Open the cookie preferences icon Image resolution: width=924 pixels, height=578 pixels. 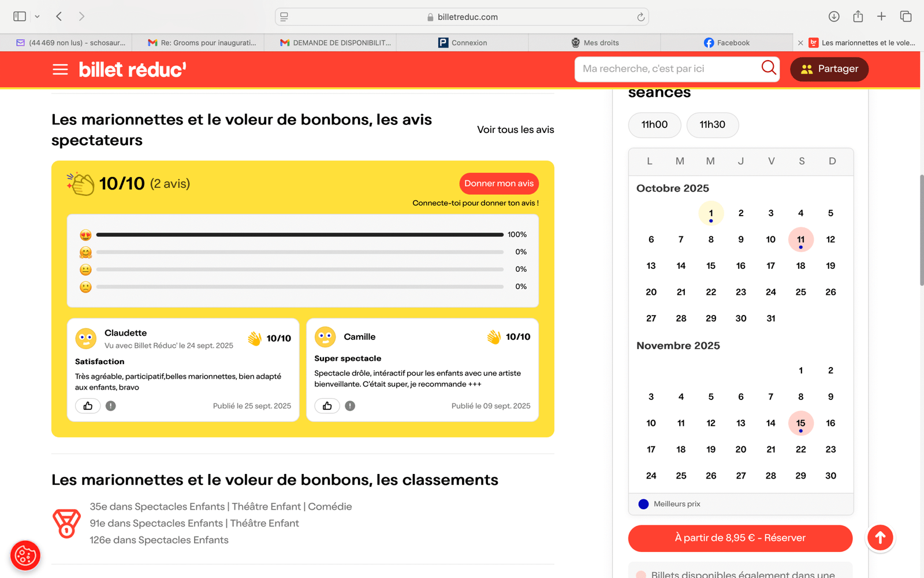(25, 556)
